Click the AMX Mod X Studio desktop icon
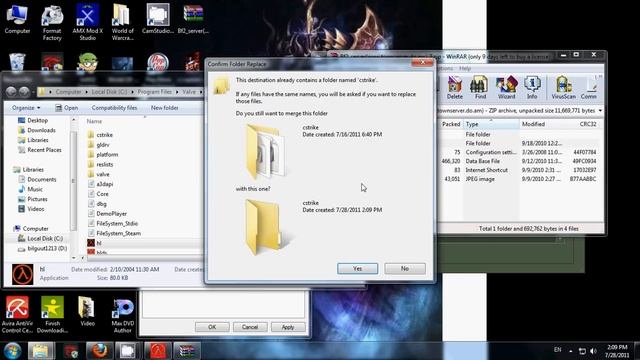 [87, 22]
